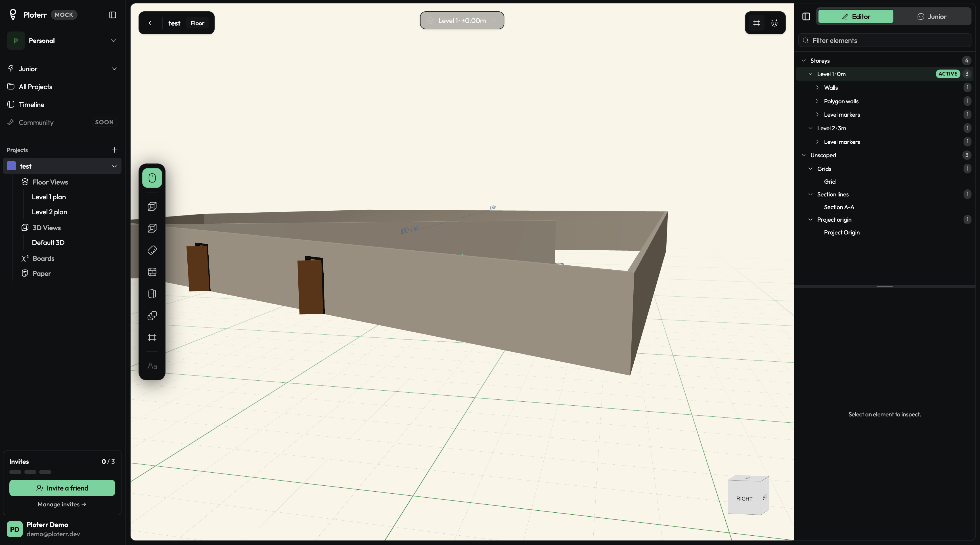Click the Floor badge in breadcrumb
This screenshot has height=545, width=980.
pyautogui.click(x=197, y=23)
